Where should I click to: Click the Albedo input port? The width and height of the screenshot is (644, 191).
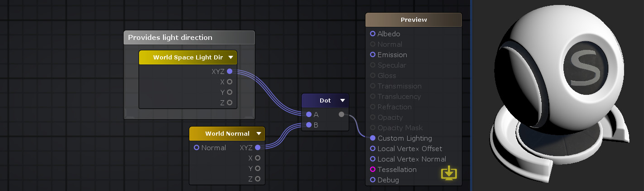click(x=373, y=34)
